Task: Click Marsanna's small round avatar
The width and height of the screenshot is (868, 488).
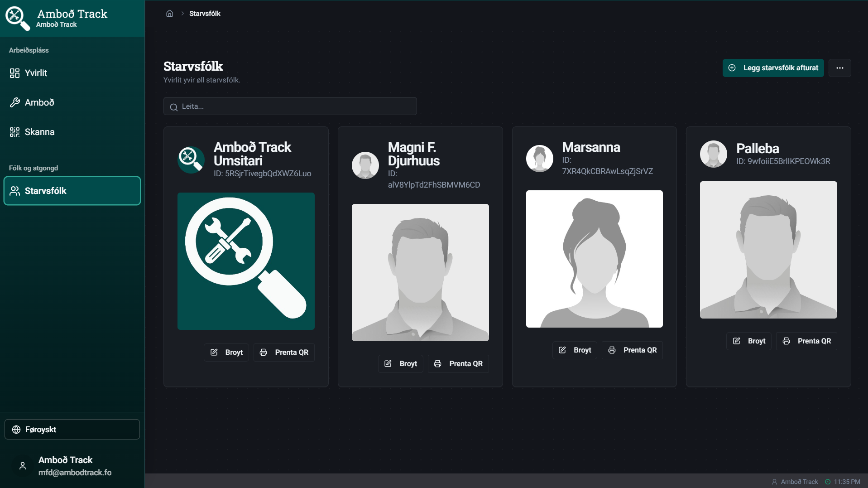Action: (540, 159)
